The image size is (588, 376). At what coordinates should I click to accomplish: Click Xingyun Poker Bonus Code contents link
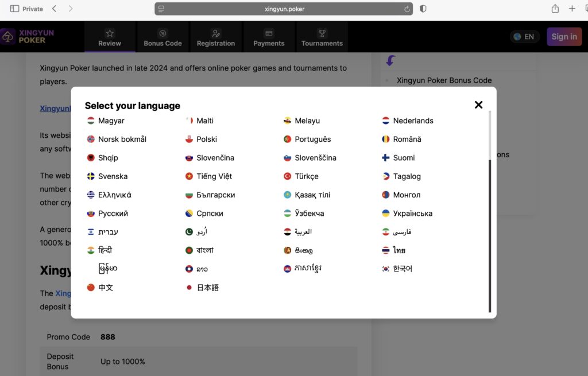pos(444,80)
